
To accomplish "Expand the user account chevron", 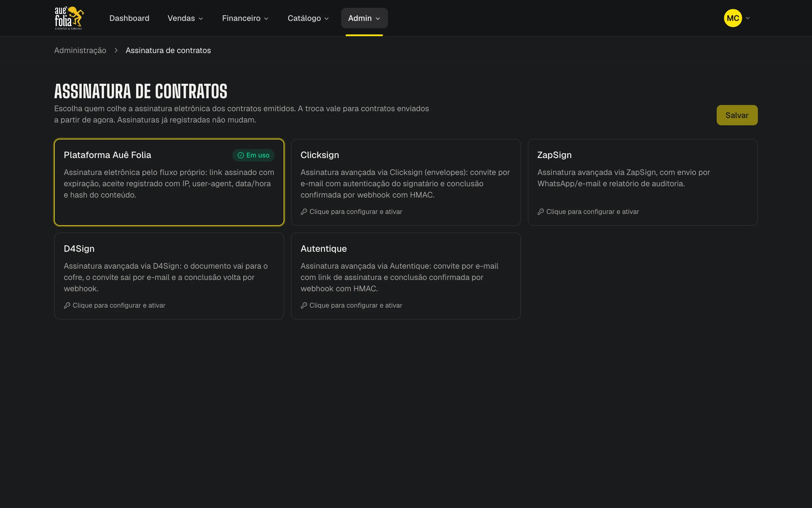I will 748,18.
